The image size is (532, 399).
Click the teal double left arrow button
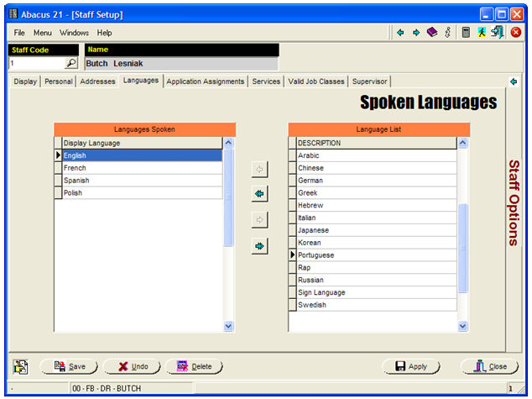[259, 194]
